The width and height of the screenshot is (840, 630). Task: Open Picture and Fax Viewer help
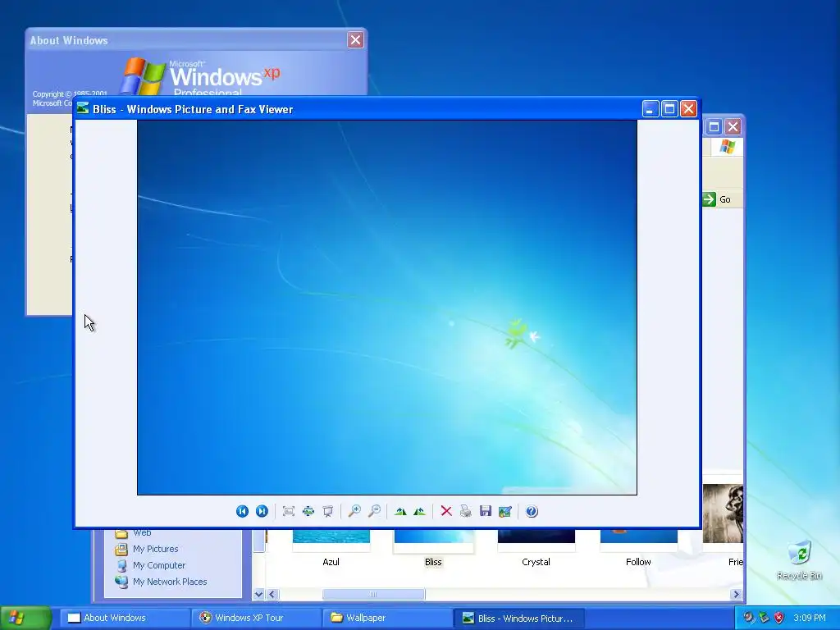point(532,511)
